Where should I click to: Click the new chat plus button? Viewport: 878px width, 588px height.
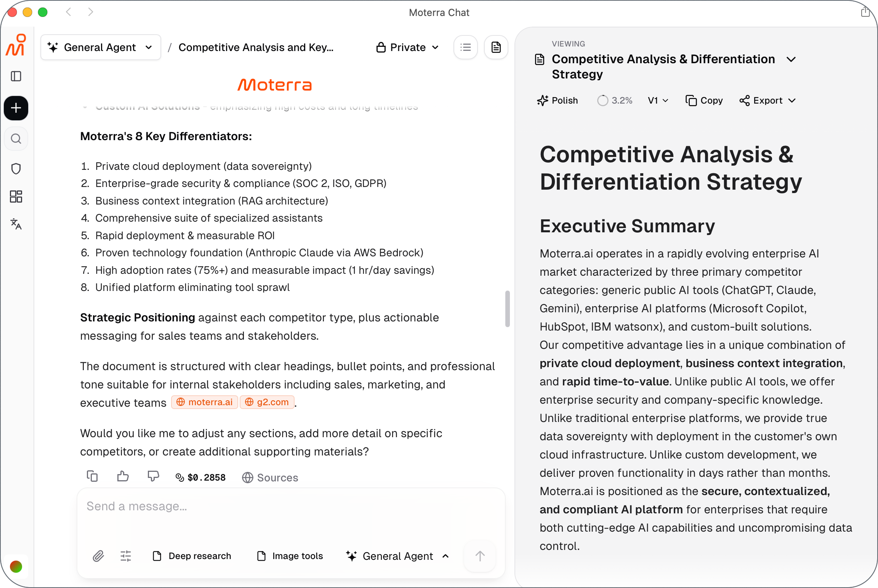tap(16, 108)
